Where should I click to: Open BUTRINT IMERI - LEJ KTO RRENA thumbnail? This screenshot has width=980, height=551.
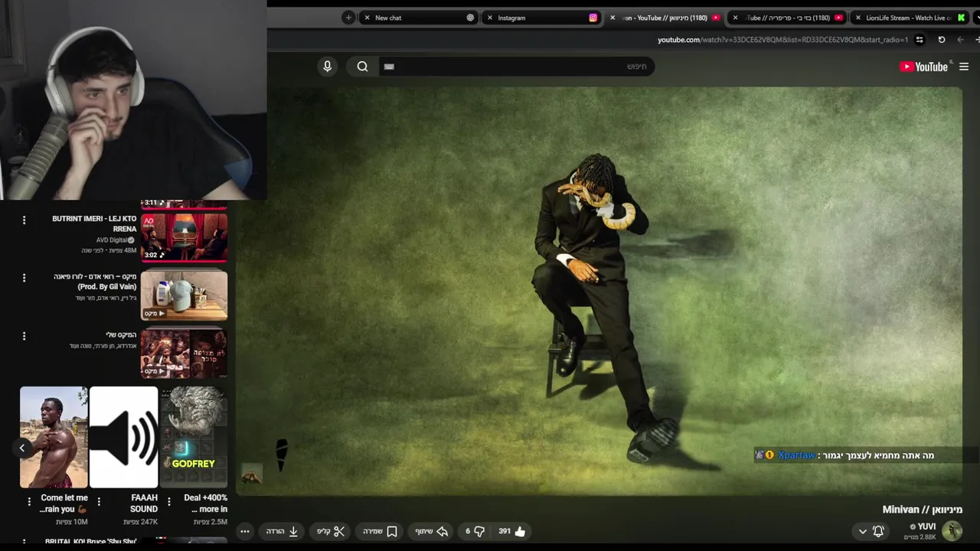pyautogui.click(x=184, y=237)
